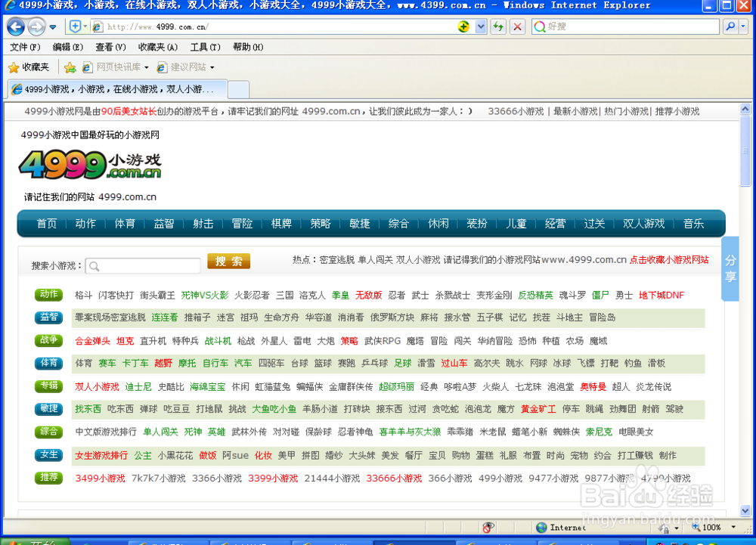Click the 最新小游戏 link in top banner

coord(575,111)
